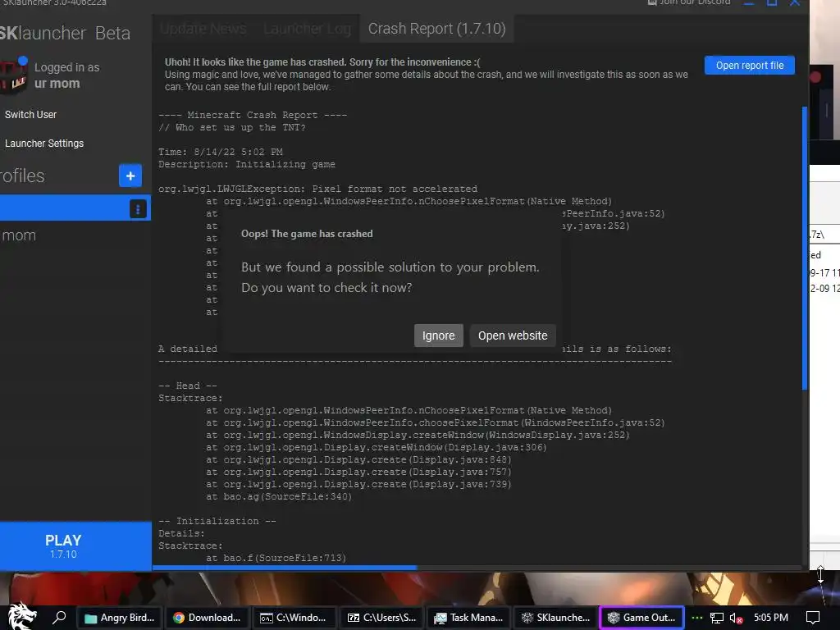
Task: Open Angry Birds folder on taskbar
Action: point(119,618)
